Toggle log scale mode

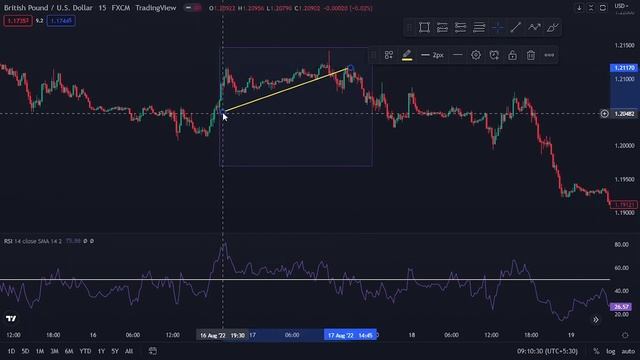611,351
